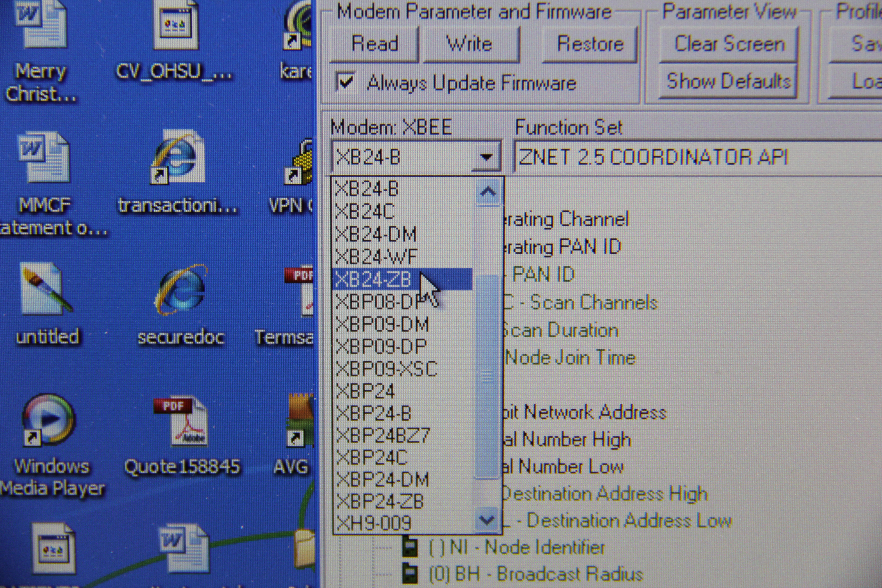This screenshot has width=882, height=588.
Task: Choose XBP24-B in the modem list
Action: 403,414
